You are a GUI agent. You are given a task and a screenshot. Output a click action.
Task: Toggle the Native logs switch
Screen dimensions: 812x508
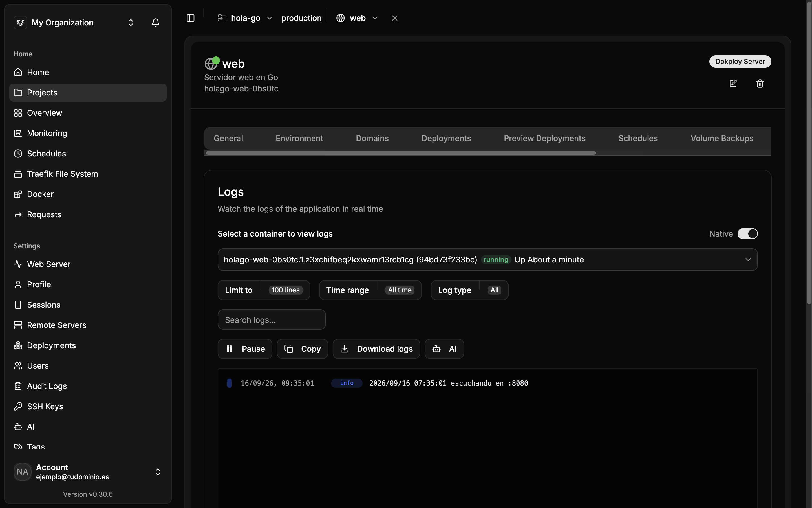(x=747, y=234)
